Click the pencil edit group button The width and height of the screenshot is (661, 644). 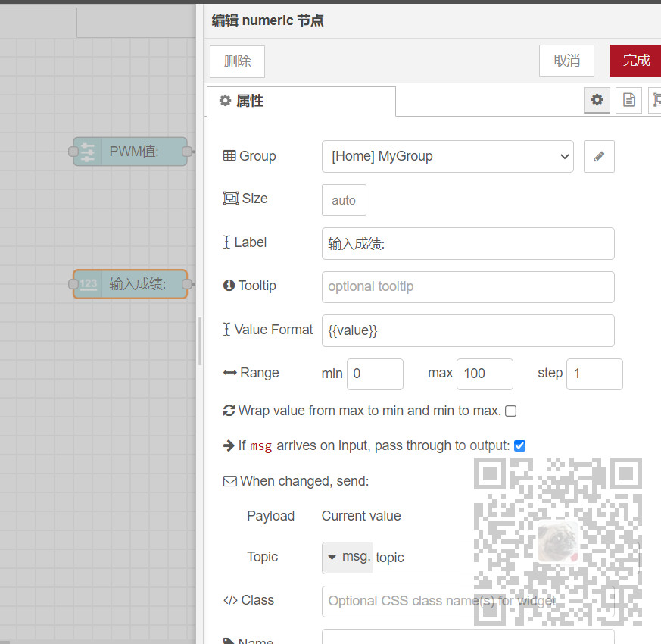pyautogui.click(x=599, y=157)
